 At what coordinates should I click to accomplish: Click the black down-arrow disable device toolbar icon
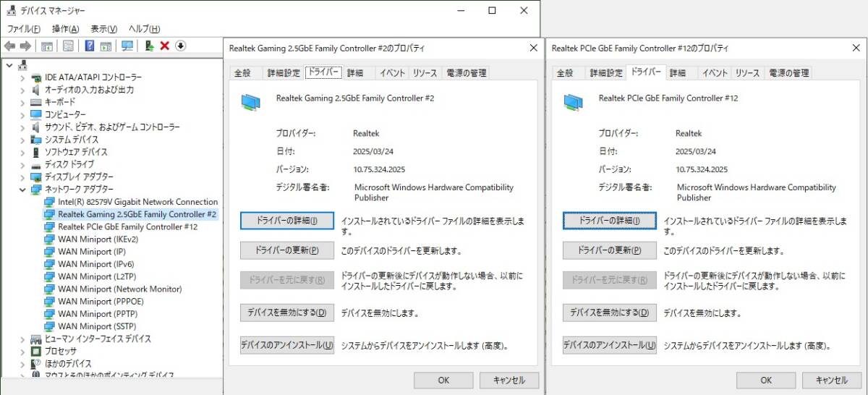180,46
